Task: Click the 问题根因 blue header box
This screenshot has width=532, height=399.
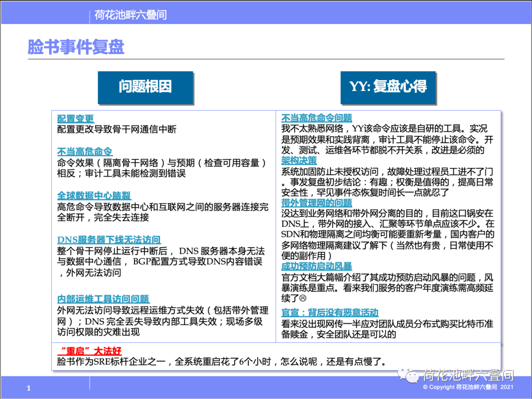Action: pos(145,88)
